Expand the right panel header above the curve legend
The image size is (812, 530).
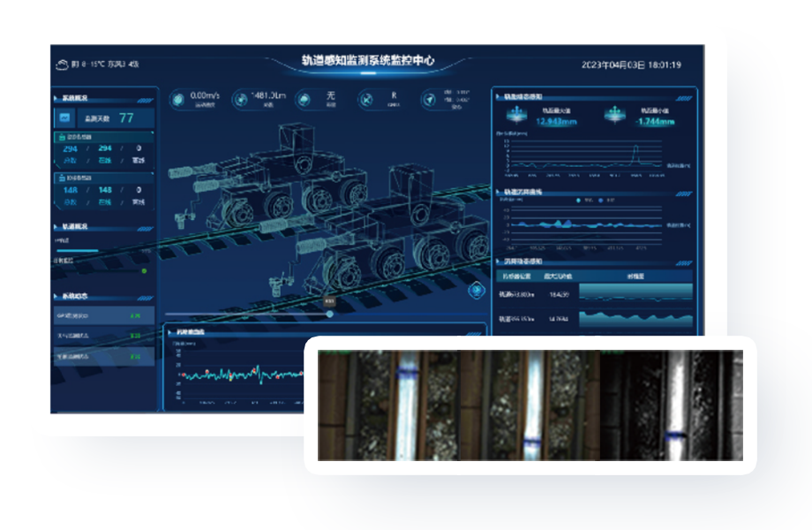pos(595,193)
